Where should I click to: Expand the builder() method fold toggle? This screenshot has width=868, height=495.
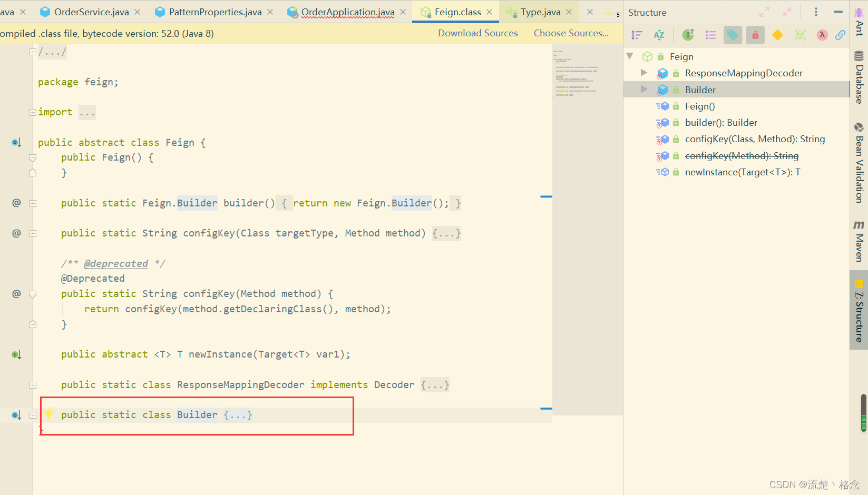click(33, 203)
